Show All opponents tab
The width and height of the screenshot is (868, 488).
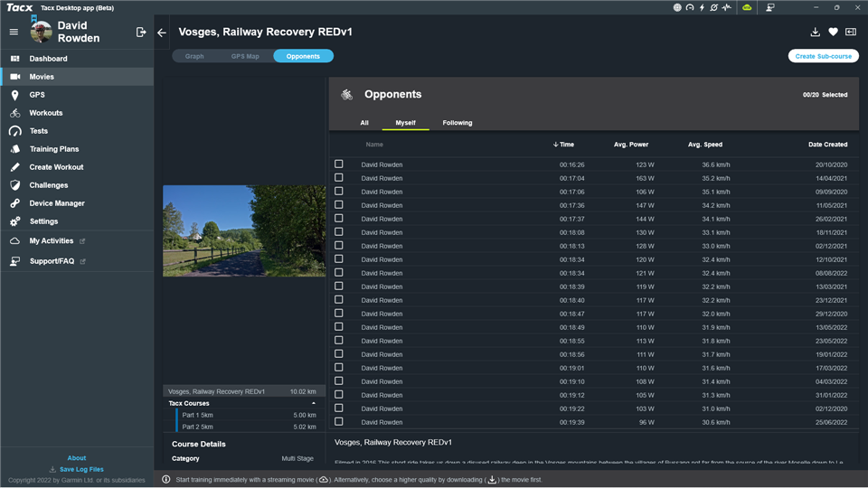[x=364, y=123]
